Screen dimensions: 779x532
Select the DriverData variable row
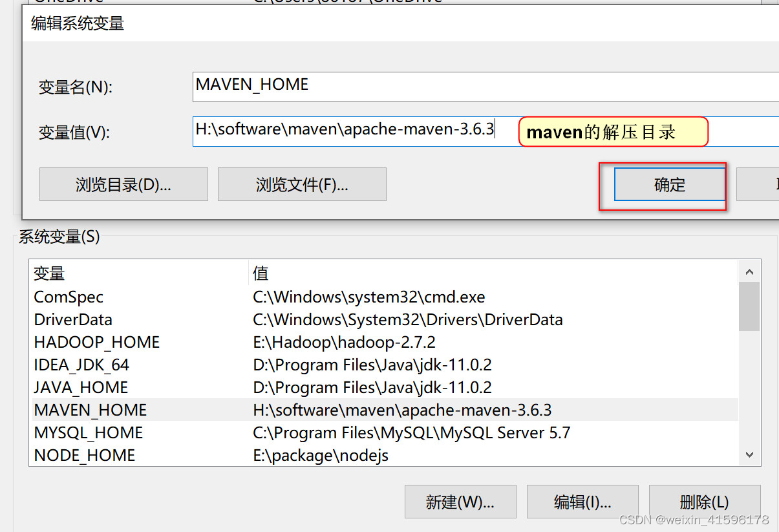coord(385,319)
